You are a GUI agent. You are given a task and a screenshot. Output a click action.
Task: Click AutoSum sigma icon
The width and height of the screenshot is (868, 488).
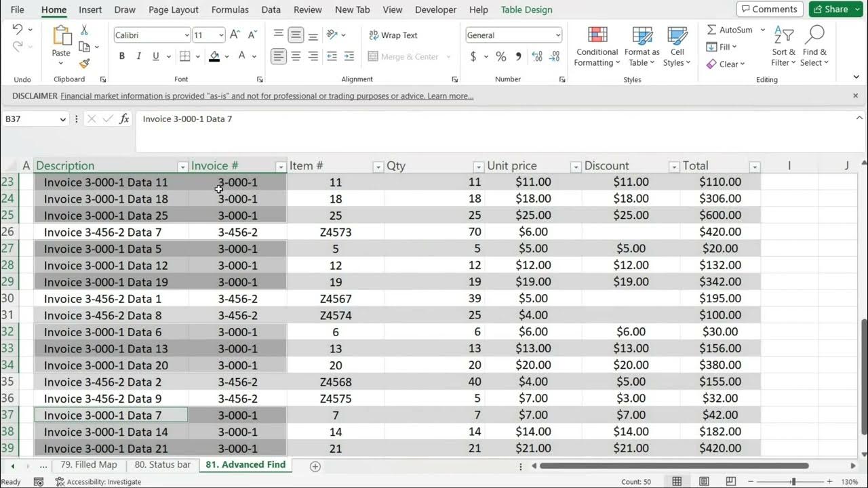click(x=712, y=30)
